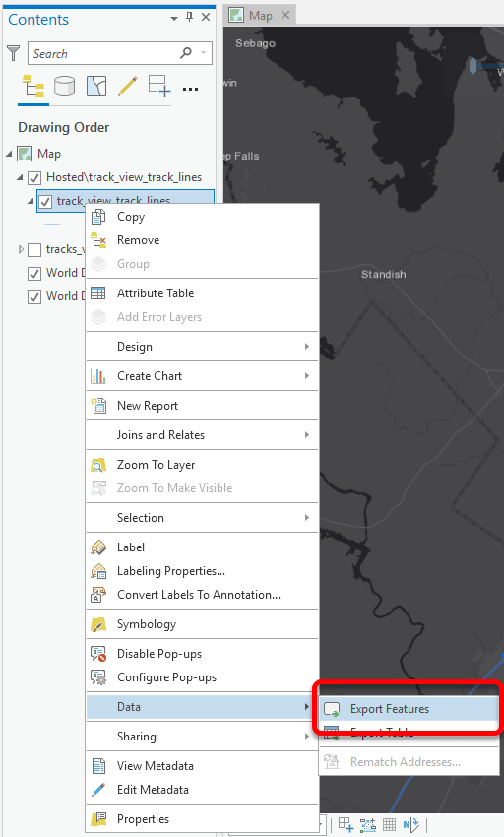Select List By Drawing Order icon
The image size is (504, 837).
pos(33,86)
